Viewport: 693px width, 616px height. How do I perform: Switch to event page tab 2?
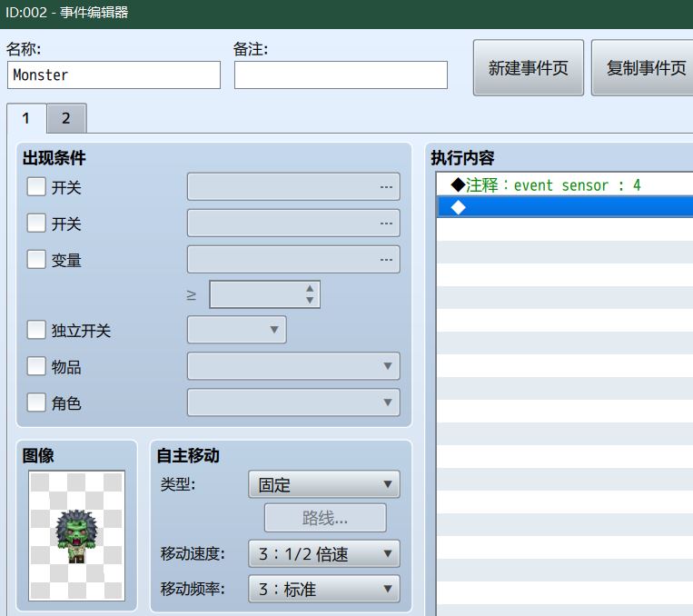click(66, 118)
